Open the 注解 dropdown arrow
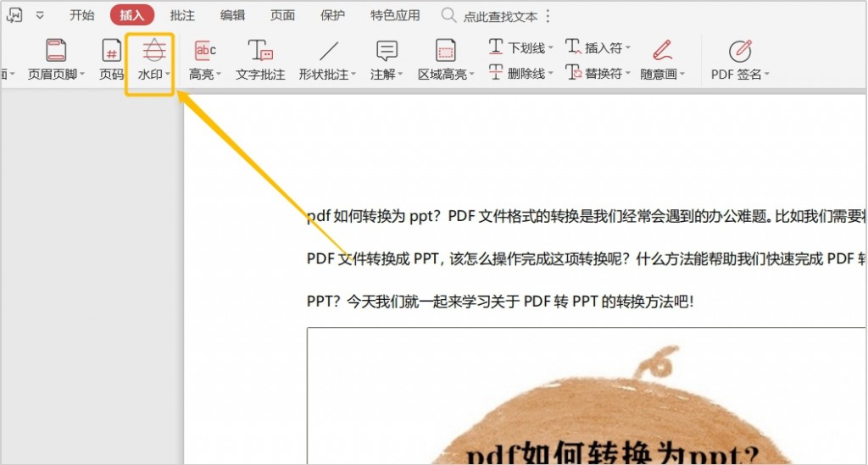 [x=400, y=74]
